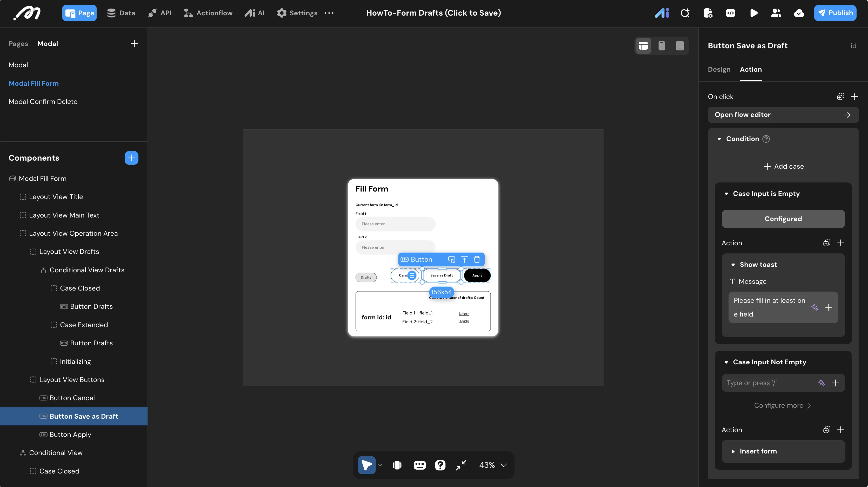The image size is (868, 487).
Task: Open the Data tab
Action: click(121, 13)
